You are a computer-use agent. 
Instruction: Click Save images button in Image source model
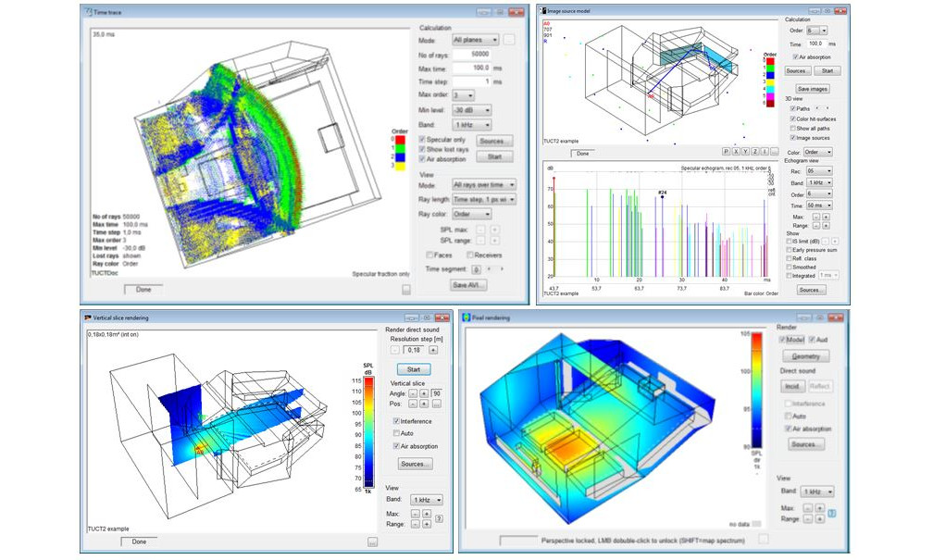(x=813, y=89)
